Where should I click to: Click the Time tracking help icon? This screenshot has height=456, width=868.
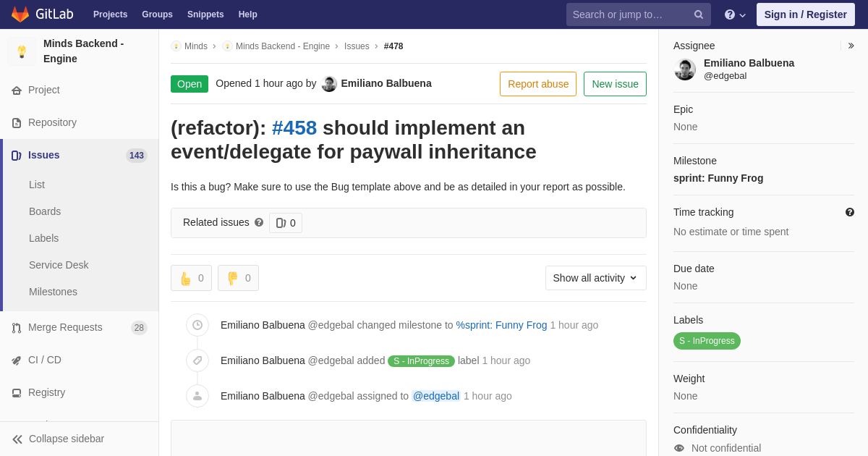pos(850,212)
